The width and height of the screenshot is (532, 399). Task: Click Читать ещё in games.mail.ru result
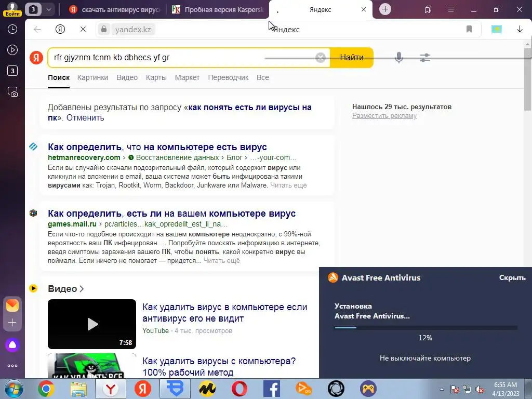221,261
